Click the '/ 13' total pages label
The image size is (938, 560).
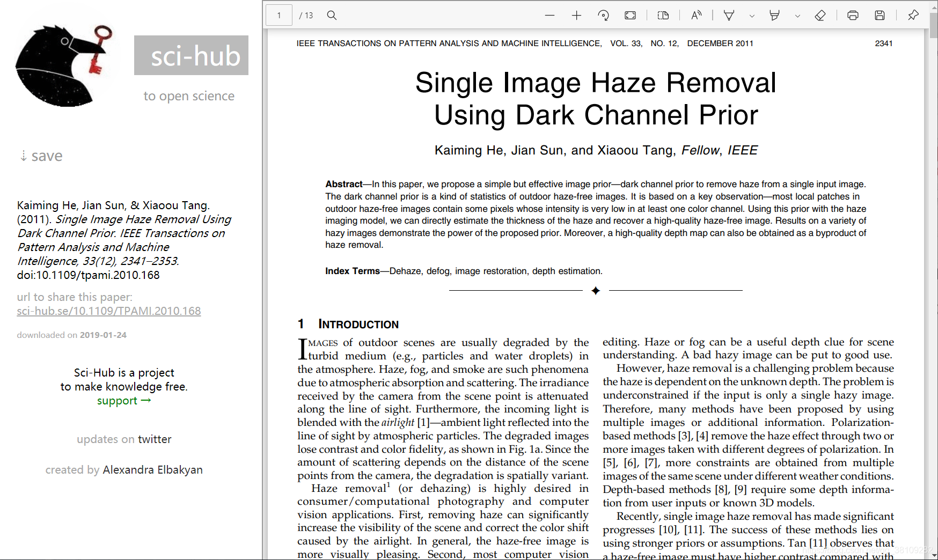point(306,16)
